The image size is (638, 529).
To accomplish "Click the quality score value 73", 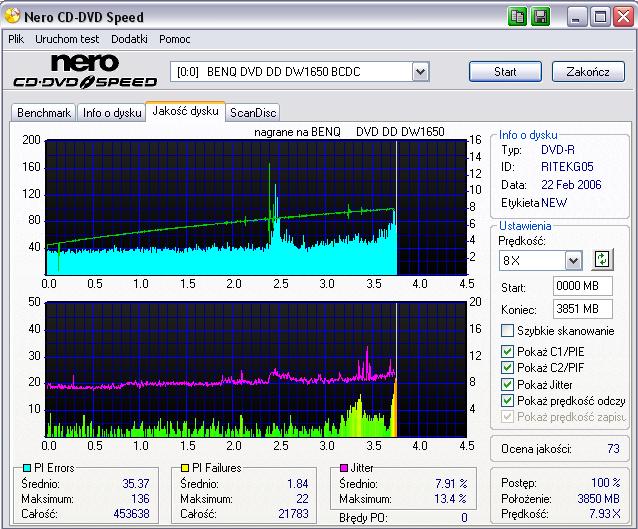I will tap(613, 449).
